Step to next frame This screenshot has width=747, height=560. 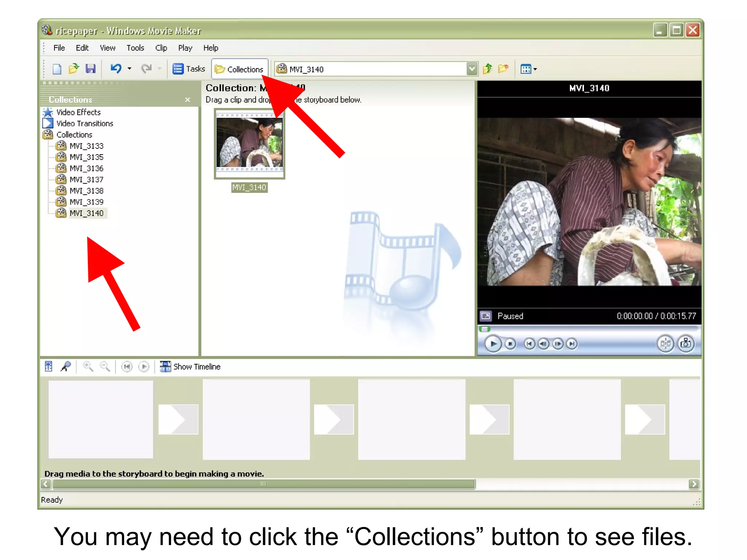tap(558, 344)
